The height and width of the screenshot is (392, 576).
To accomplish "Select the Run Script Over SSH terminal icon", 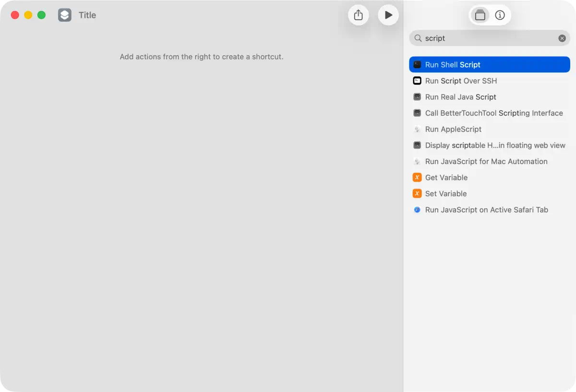I will click(x=417, y=81).
